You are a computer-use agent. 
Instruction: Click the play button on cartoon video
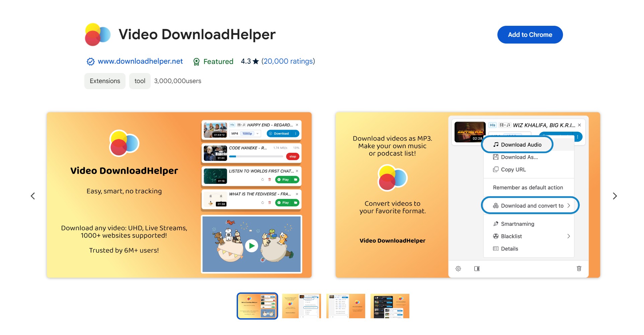[x=252, y=246]
